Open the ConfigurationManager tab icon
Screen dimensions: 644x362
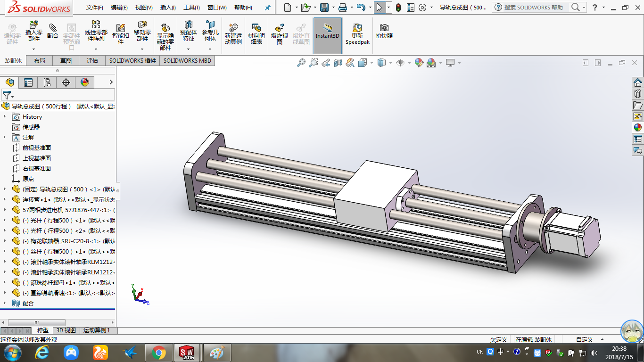tap(47, 82)
